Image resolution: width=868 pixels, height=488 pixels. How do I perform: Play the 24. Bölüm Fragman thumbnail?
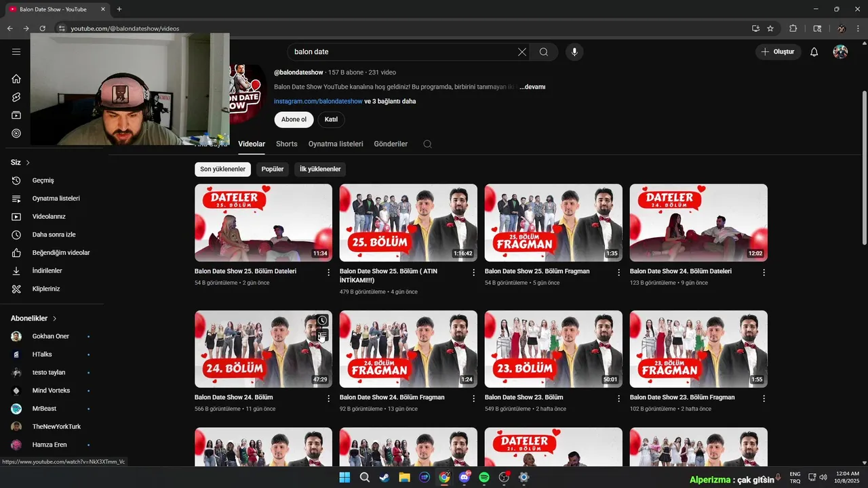pyautogui.click(x=408, y=349)
